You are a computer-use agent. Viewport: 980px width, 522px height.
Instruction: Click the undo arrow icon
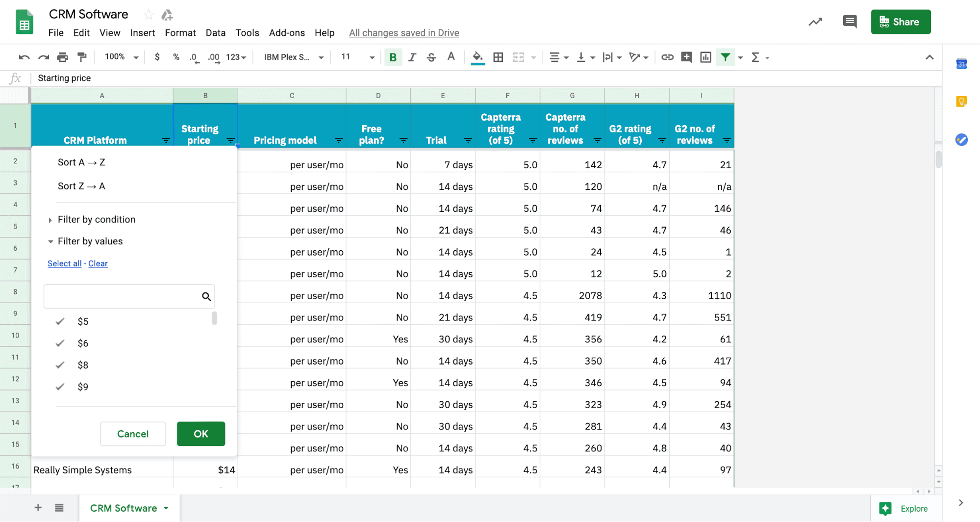pyautogui.click(x=24, y=57)
